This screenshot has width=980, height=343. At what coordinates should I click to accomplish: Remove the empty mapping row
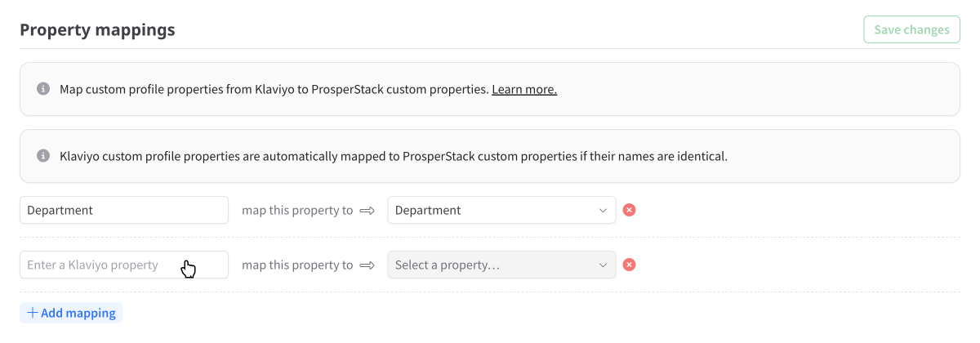click(x=629, y=265)
